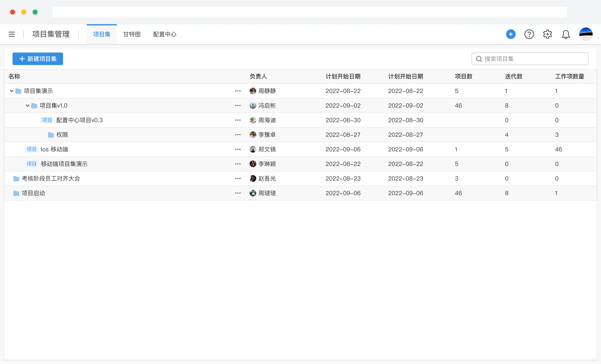Open settings via the gear icon
The height and width of the screenshot is (364, 601).
coord(547,34)
